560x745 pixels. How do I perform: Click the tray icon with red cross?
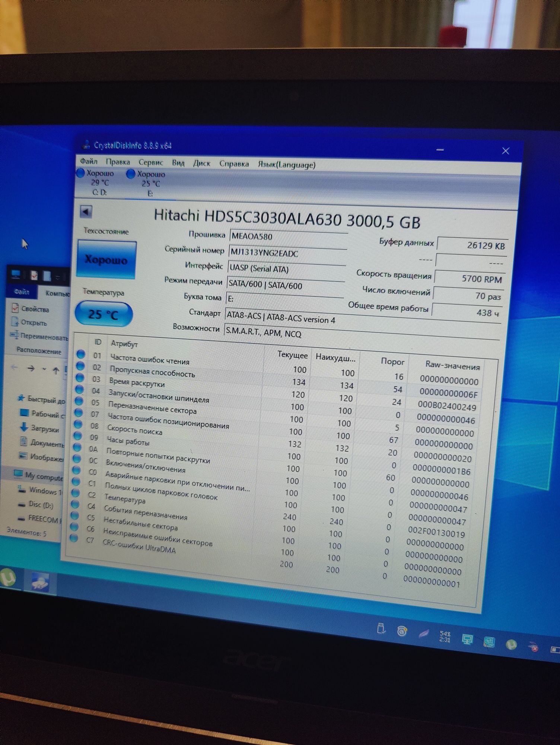point(534,647)
